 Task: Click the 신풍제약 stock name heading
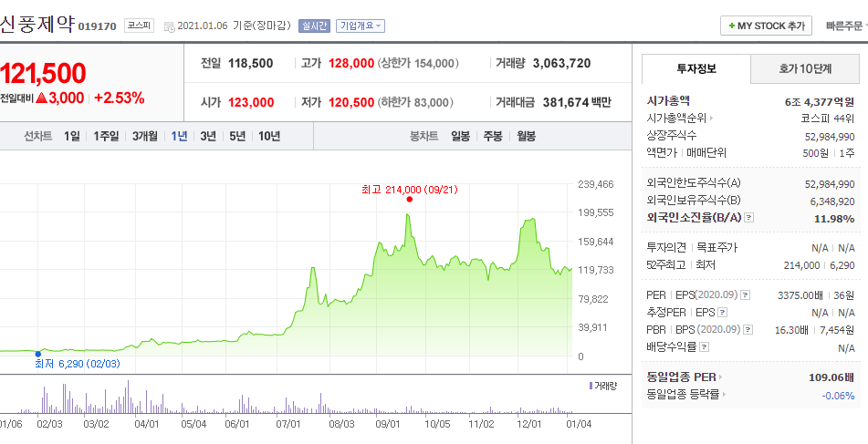[37, 25]
